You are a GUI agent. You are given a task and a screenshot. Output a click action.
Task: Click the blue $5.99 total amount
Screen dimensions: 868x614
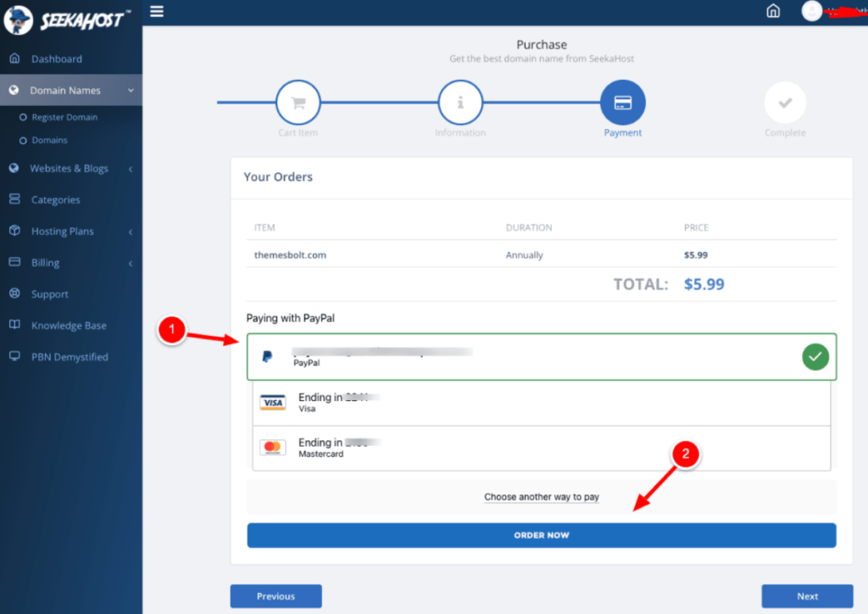[704, 284]
